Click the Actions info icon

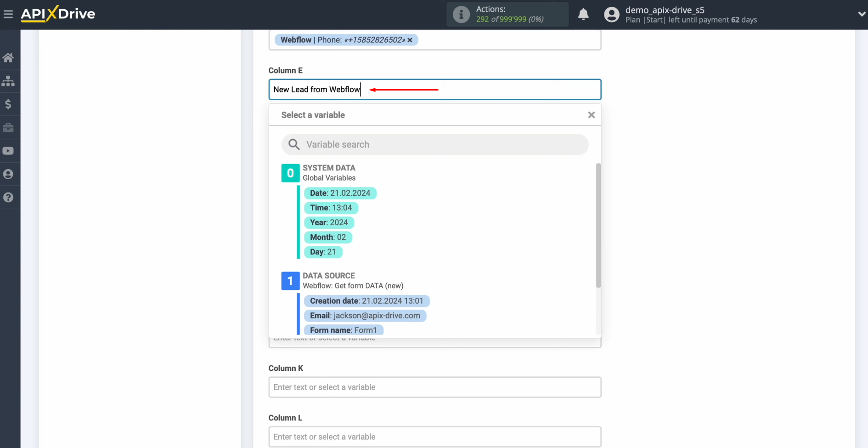(461, 14)
